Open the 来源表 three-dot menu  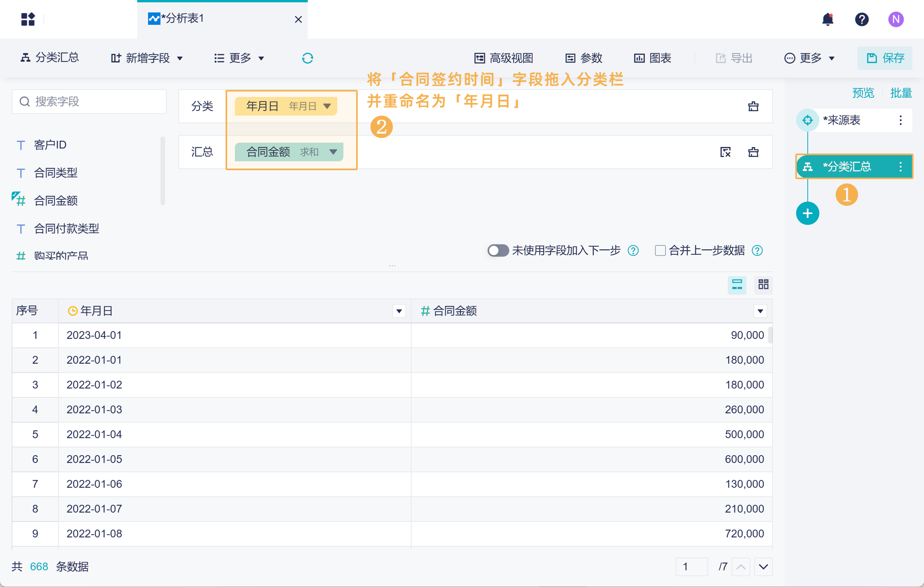(900, 120)
